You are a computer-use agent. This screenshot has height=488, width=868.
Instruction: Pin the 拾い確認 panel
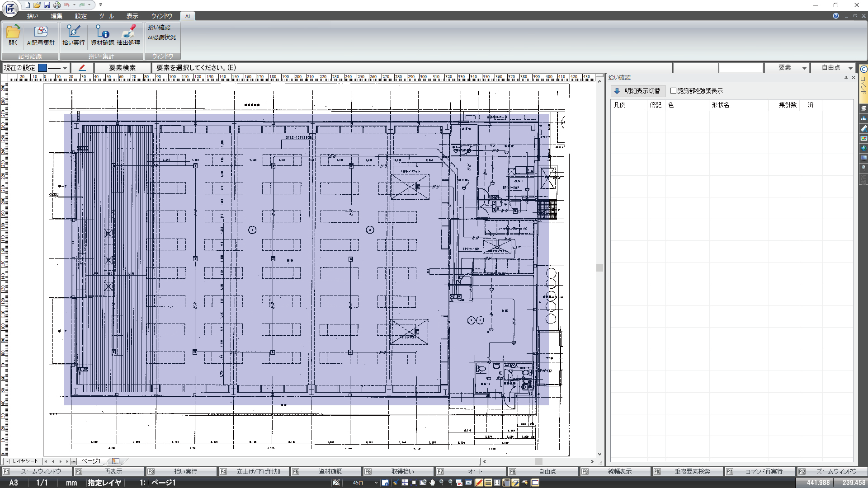pos(846,78)
